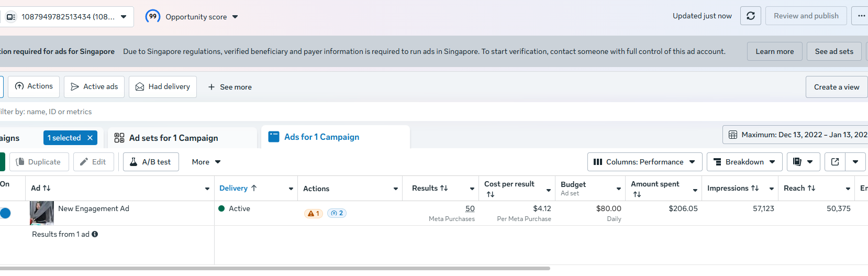
Task: Open the export report icon
Action: (x=835, y=162)
